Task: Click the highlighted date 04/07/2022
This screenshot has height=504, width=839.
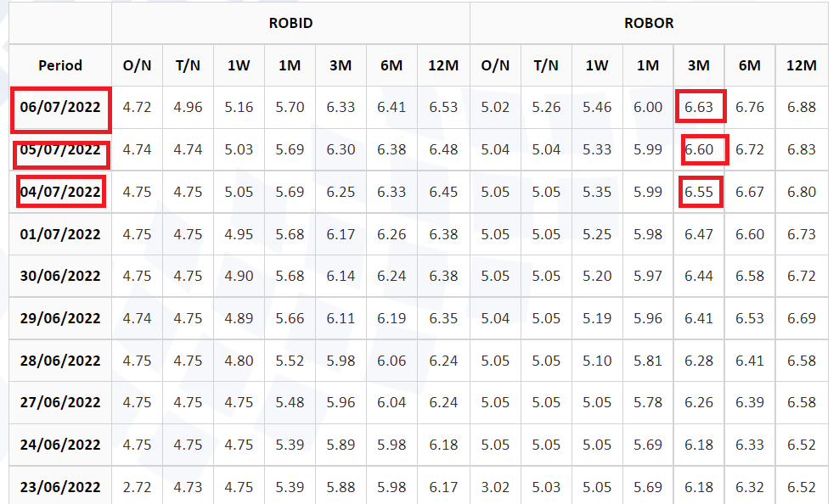Action: [60, 192]
